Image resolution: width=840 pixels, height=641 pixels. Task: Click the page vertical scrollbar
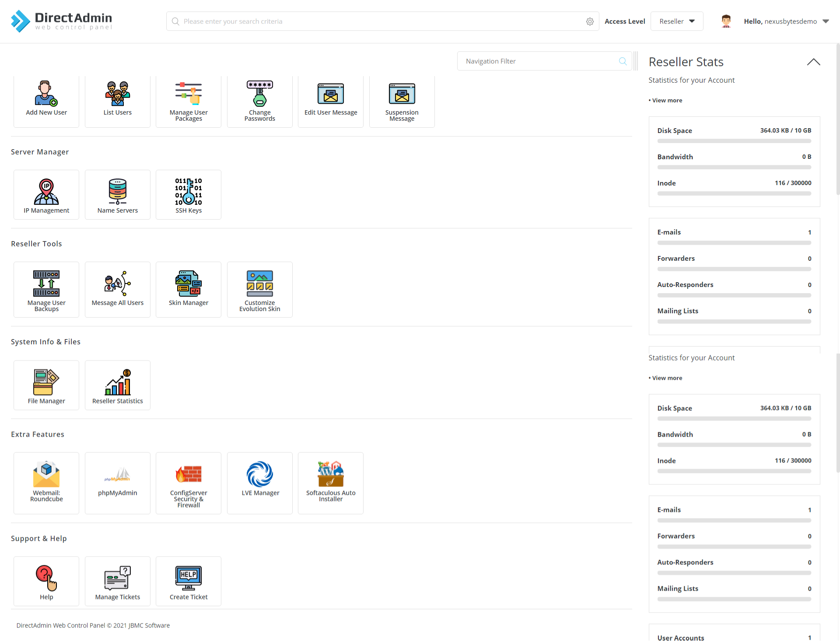[838, 118]
